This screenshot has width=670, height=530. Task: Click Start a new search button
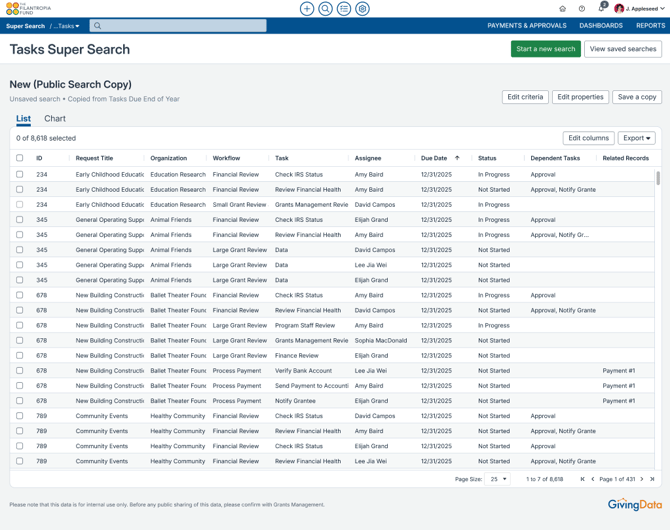pyautogui.click(x=545, y=49)
